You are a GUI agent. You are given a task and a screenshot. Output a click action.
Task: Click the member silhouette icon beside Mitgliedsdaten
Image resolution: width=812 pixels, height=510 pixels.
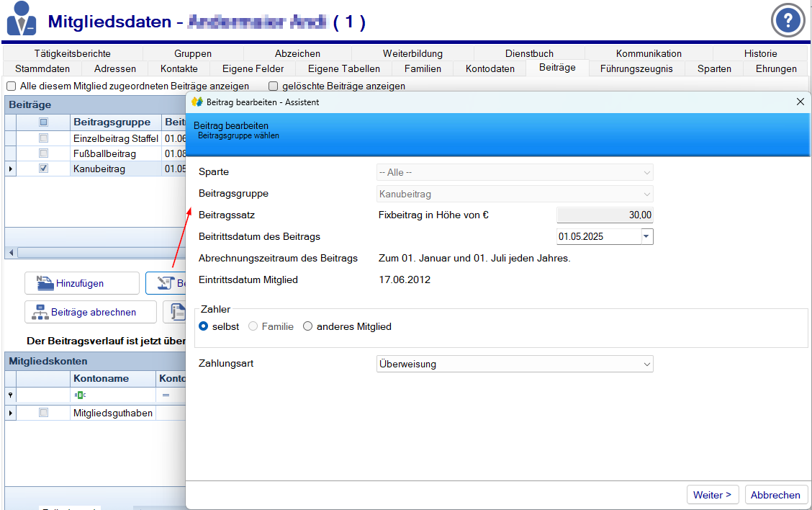[x=21, y=18]
